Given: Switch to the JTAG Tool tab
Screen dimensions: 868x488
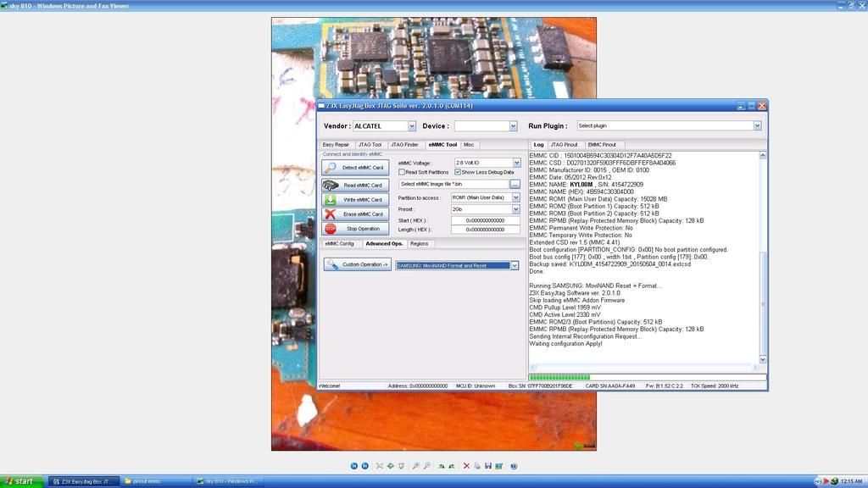Looking at the screenshot, I should click(370, 145).
